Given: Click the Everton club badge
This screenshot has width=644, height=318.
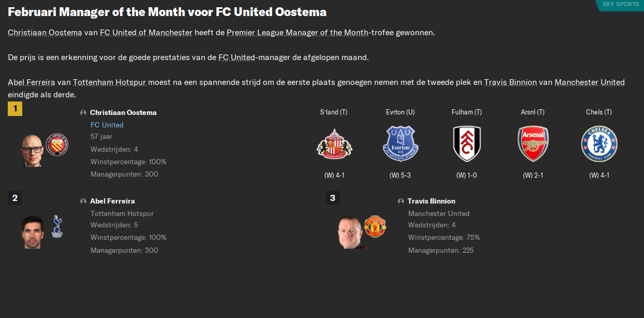Looking at the screenshot, I should pyautogui.click(x=400, y=143).
